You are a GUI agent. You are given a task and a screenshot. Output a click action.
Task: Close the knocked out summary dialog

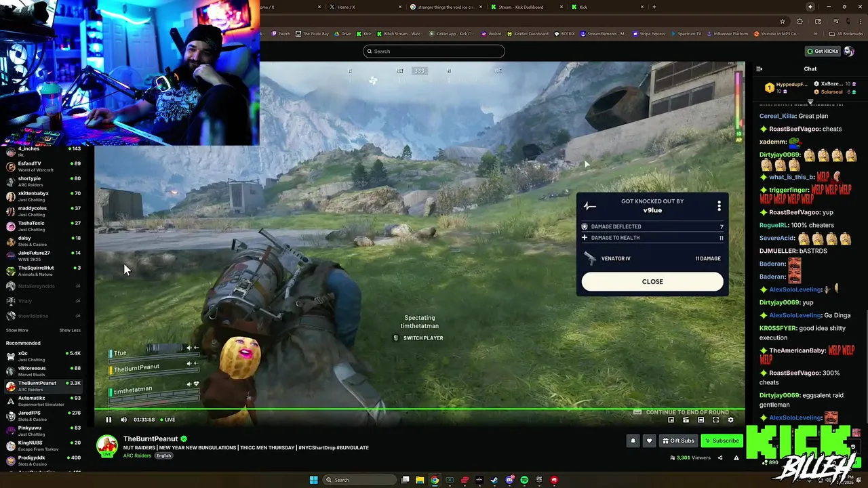[x=652, y=281]
